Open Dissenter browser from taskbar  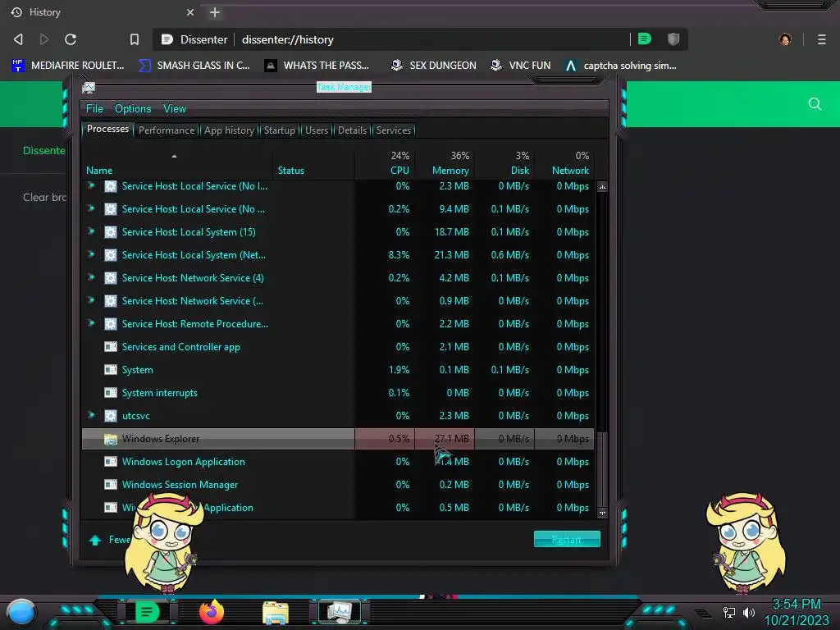pos(147,612)
